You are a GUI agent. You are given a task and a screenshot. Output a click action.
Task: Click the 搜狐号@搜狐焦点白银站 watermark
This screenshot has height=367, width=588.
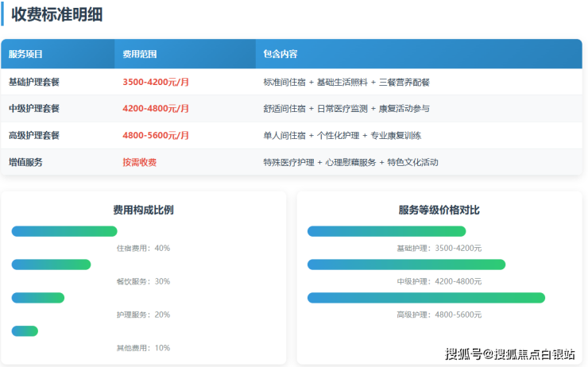(509, 354)
